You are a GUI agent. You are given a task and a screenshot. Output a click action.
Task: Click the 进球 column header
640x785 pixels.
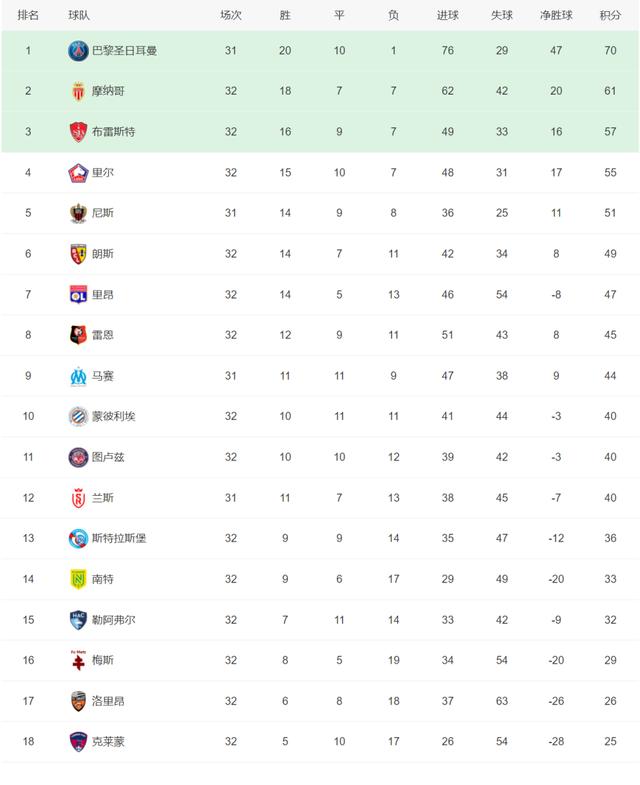coord(447,15)
